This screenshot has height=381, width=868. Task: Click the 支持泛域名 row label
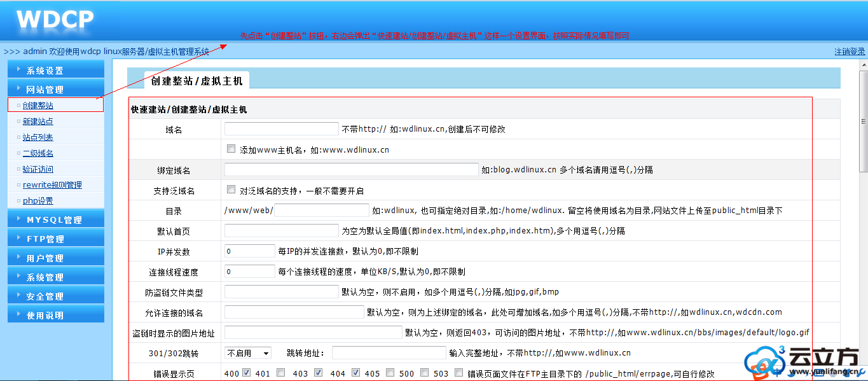coord(174,190)
